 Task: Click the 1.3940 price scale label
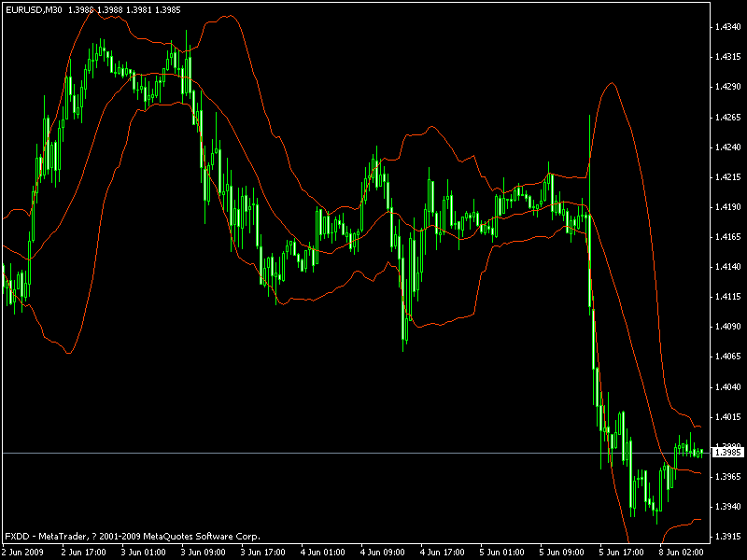click(x=728, y=507)
